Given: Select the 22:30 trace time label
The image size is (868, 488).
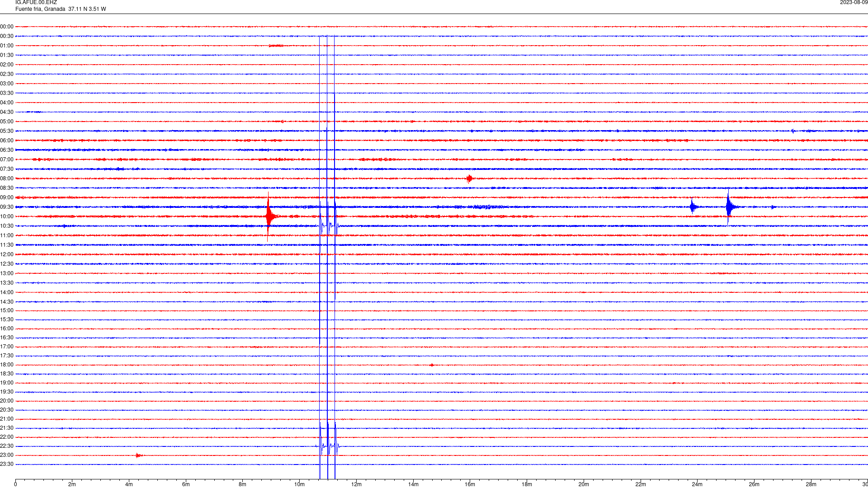Looking at the screenshot, I should pos(7,446).
